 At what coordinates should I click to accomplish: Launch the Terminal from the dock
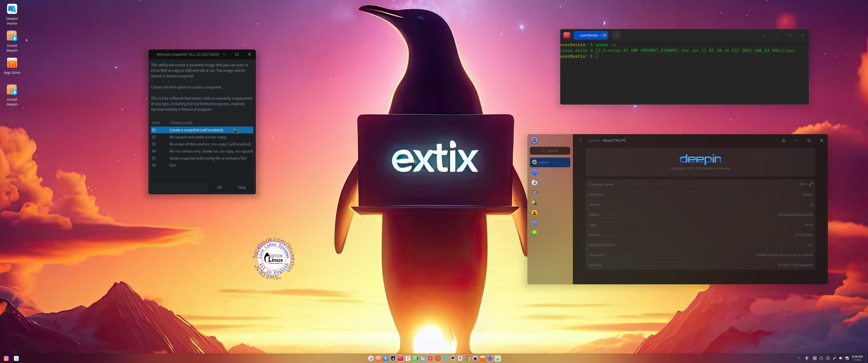(x=401, y=358)
